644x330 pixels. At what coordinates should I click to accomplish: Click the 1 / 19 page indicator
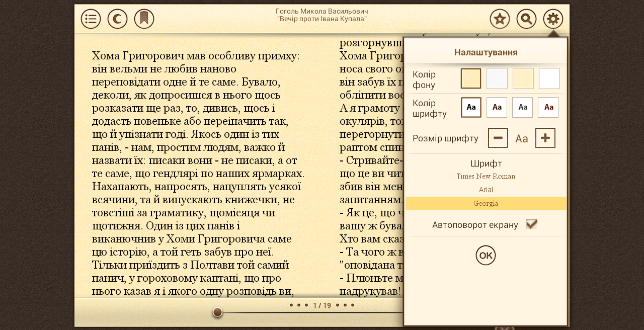click(x=322, y=305)
